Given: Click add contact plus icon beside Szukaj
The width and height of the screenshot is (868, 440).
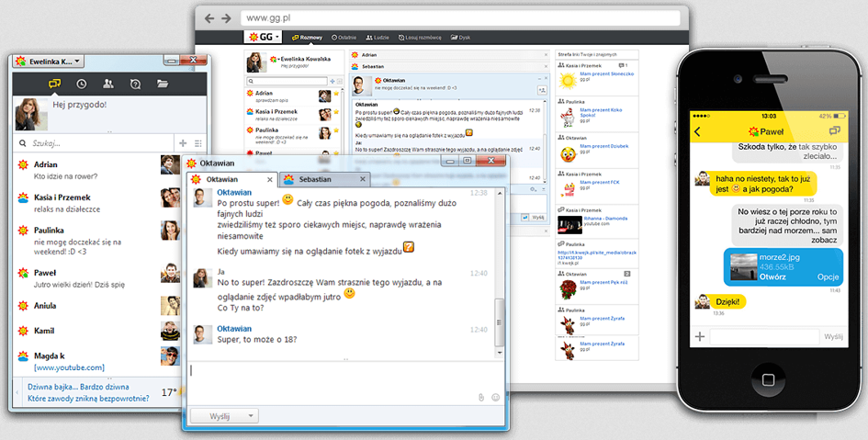Looking at the screenshot, I should point(183,143).
